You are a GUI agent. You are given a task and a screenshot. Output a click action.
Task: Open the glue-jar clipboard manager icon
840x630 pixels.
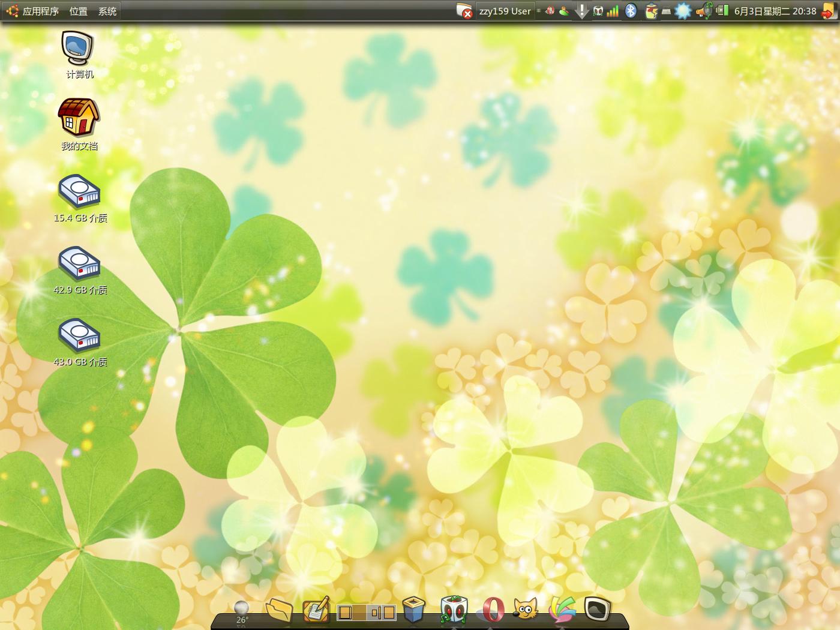(651, 11)
